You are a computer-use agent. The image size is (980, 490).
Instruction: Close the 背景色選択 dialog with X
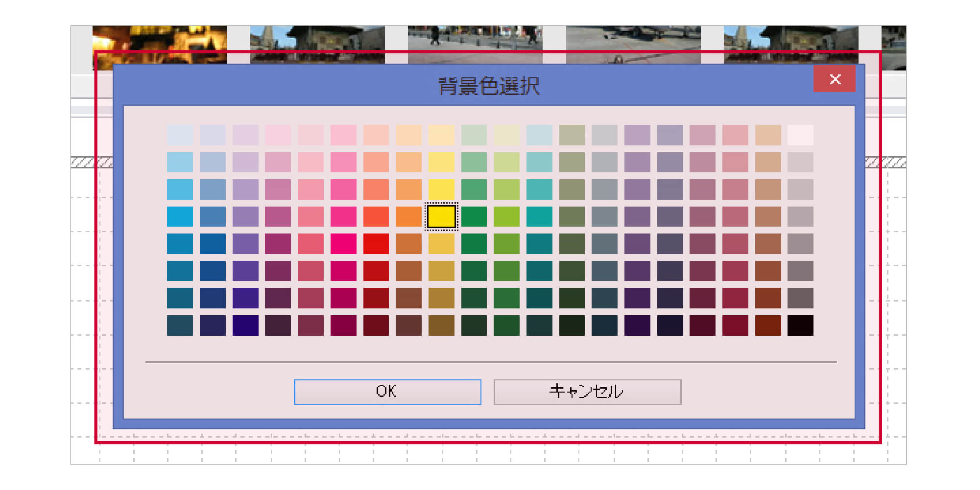(x=835, y=79)
